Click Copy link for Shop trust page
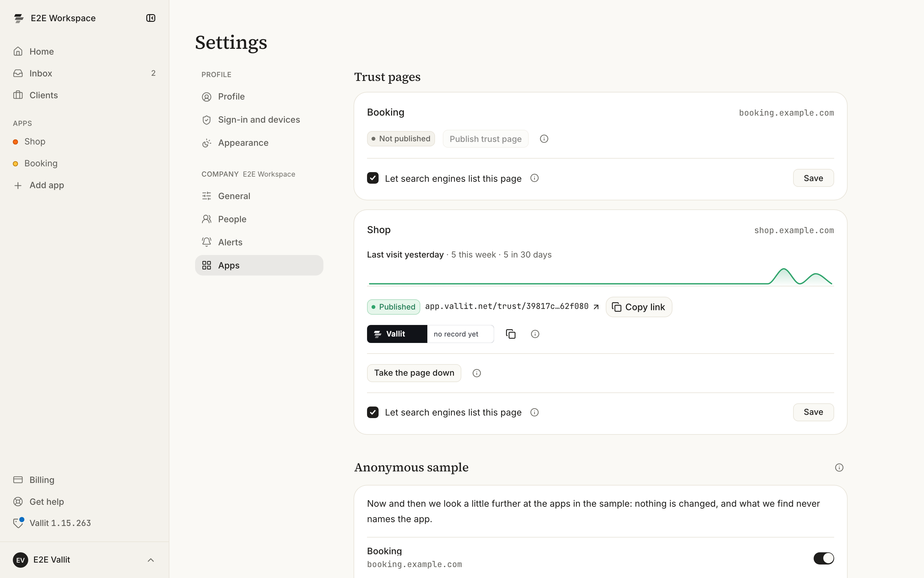Screen dimensions: 924x578 [638, 307]
